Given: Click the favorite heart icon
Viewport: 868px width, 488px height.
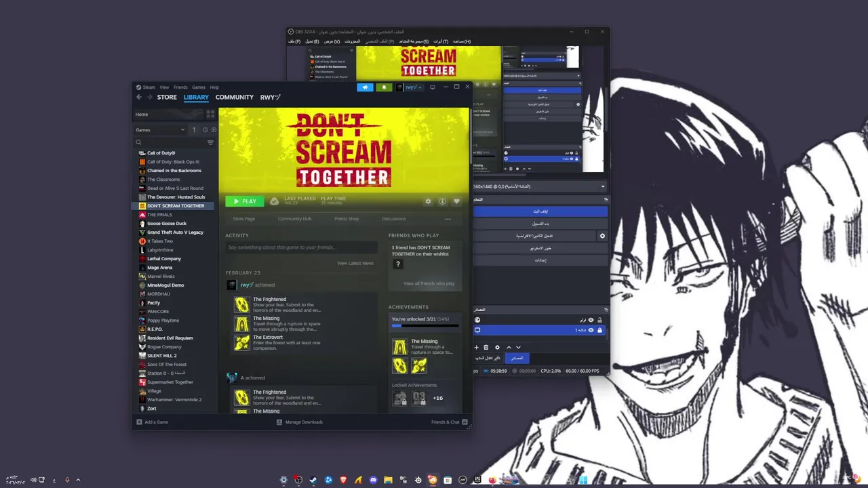Looking at the screenshot, I should 456,201.
